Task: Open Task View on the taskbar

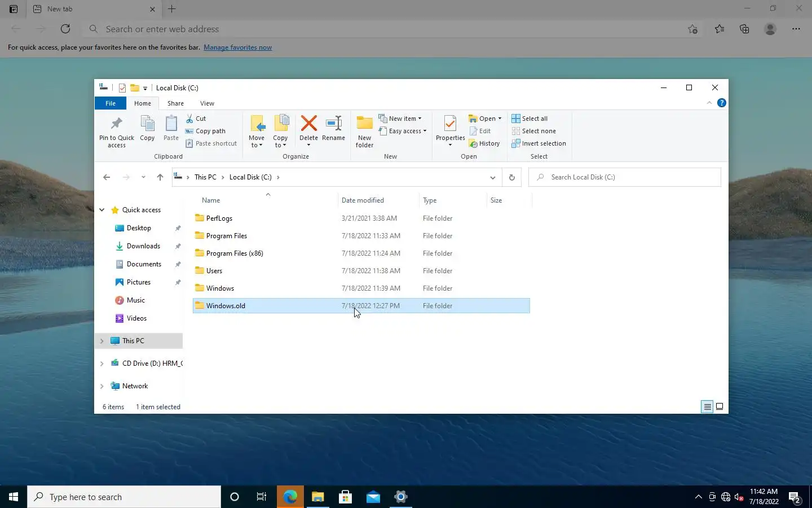Action: (x=262, y=497)
